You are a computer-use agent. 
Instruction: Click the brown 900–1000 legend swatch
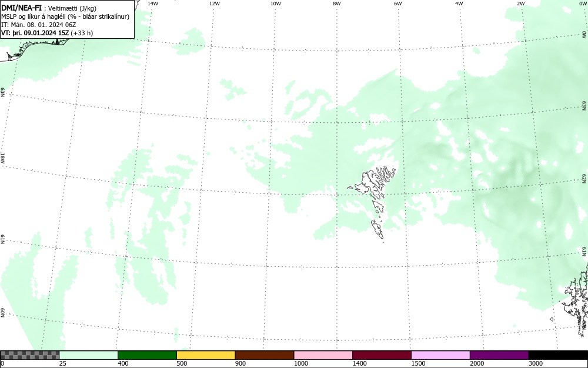pos(265,355)
